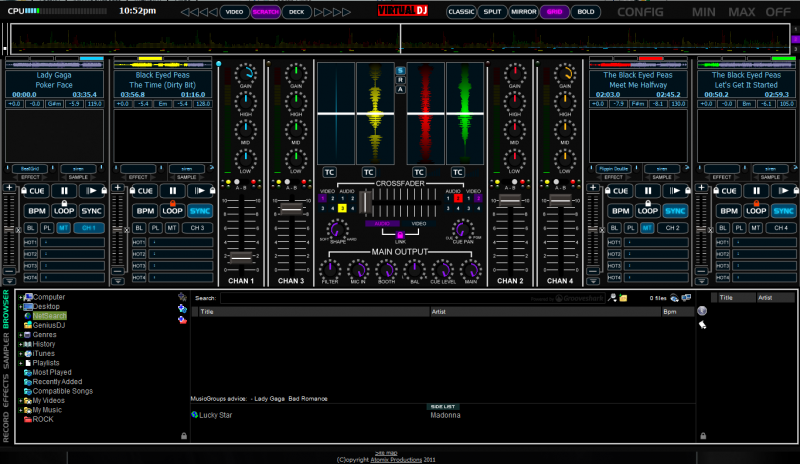Expand the Computer tree node
The height and width of the screenshot is (464, 800).
tap(20, 297)
